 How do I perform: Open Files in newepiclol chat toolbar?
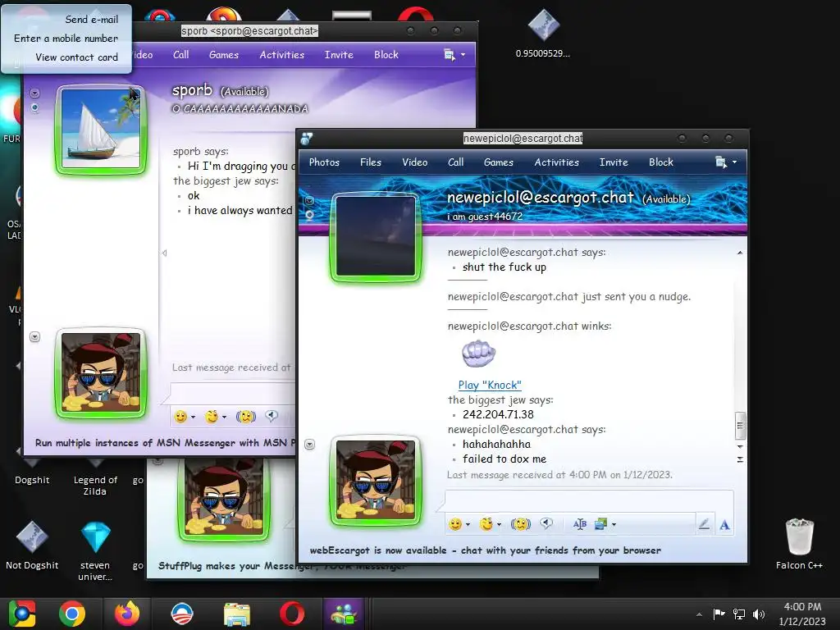[x=371, y=162]
